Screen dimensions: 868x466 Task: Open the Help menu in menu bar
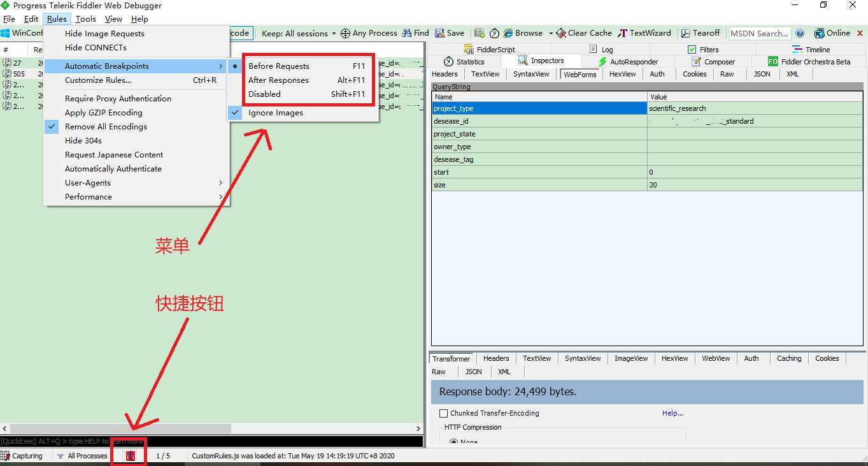pos(139,19)
